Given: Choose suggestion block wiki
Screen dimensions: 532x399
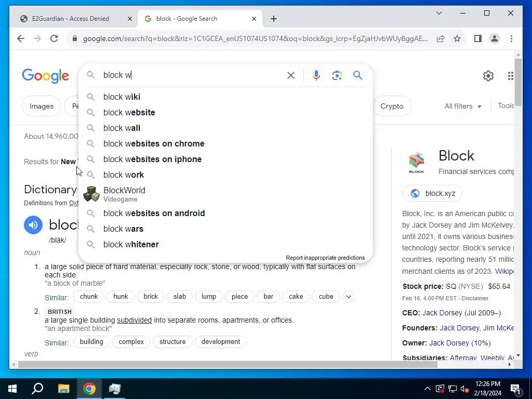Looking at the screenshot, I should pyautogui.click(x=225, y=97).
